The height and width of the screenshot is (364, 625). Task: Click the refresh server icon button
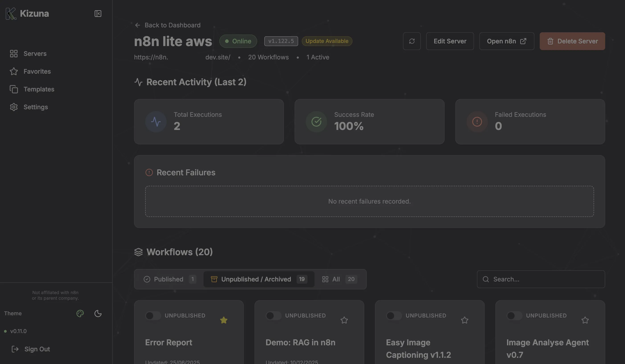(412, 41)
